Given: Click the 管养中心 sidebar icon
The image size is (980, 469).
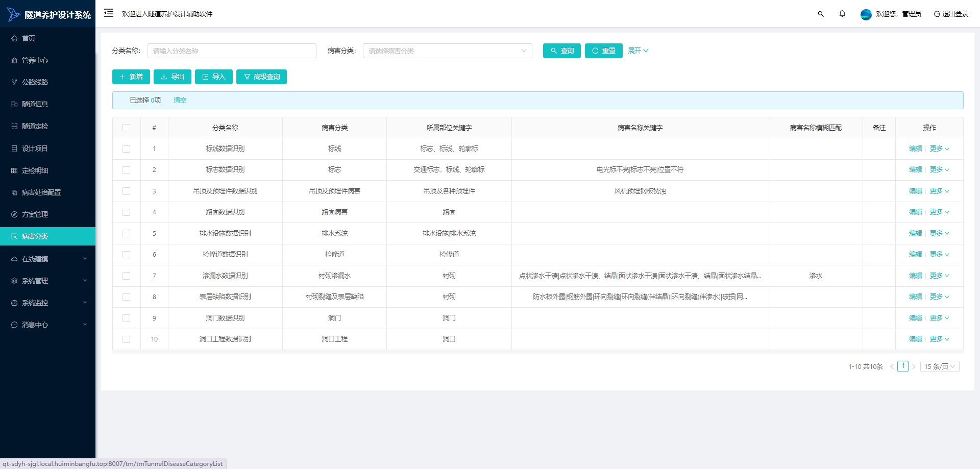Looking at the screenshot, I should 14,60.
